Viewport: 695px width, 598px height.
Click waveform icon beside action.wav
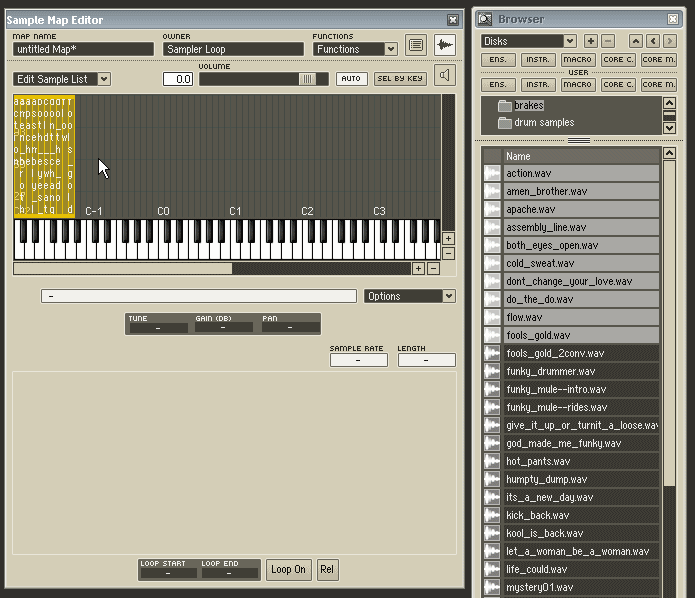point(492,173)
